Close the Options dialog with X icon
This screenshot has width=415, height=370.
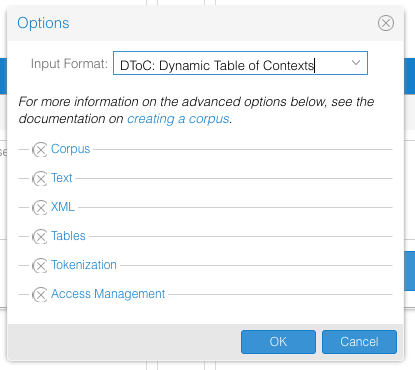click(386, 23)
